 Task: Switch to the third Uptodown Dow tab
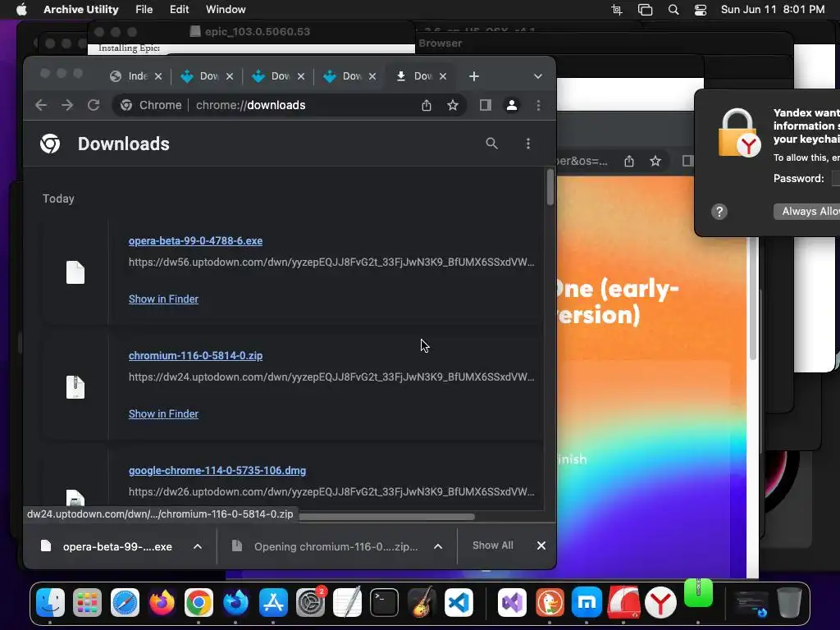(349, 76)
